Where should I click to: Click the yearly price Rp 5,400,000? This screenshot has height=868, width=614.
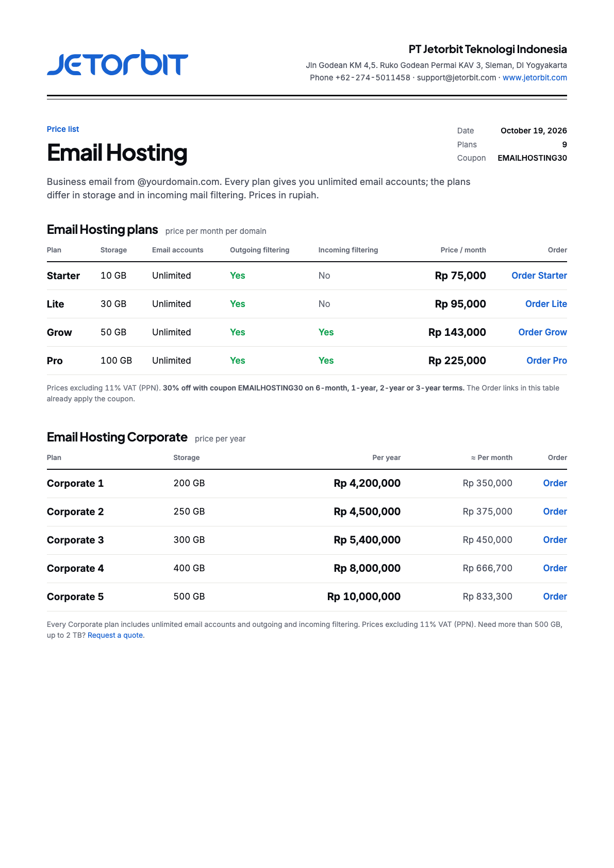pyautogui.click(x=367, y=540)
